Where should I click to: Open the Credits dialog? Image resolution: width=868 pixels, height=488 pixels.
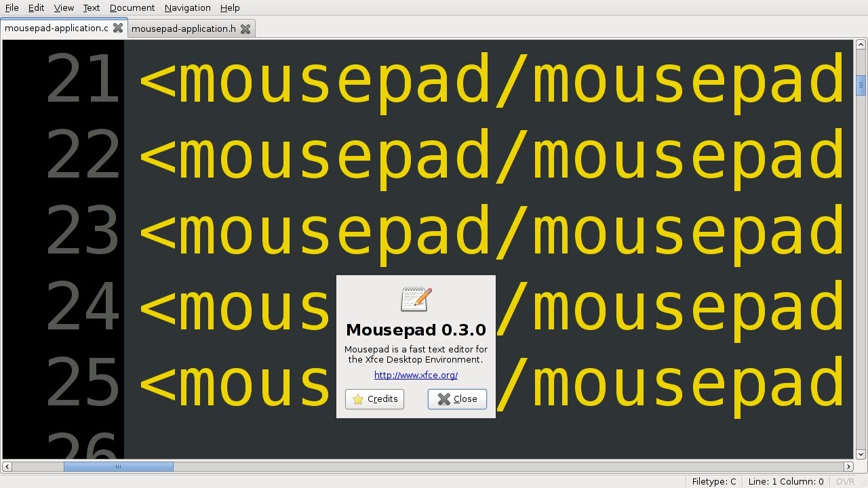pos(374,399)
